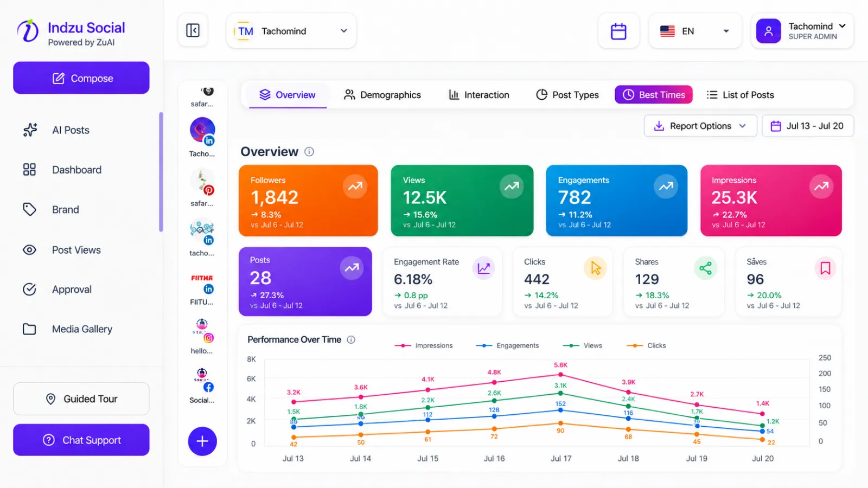Toggle the Views series in chart legend

coord(583,345)
